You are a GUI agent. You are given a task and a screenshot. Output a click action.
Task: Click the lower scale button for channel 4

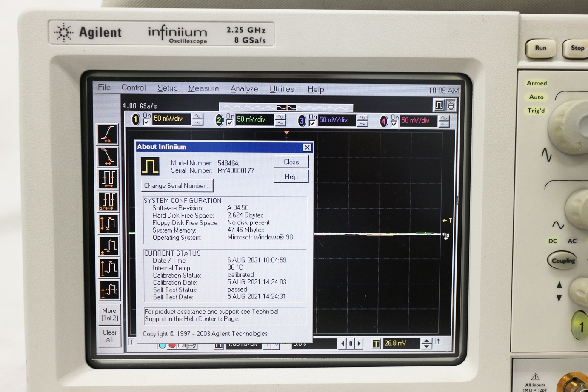(444, 125)
